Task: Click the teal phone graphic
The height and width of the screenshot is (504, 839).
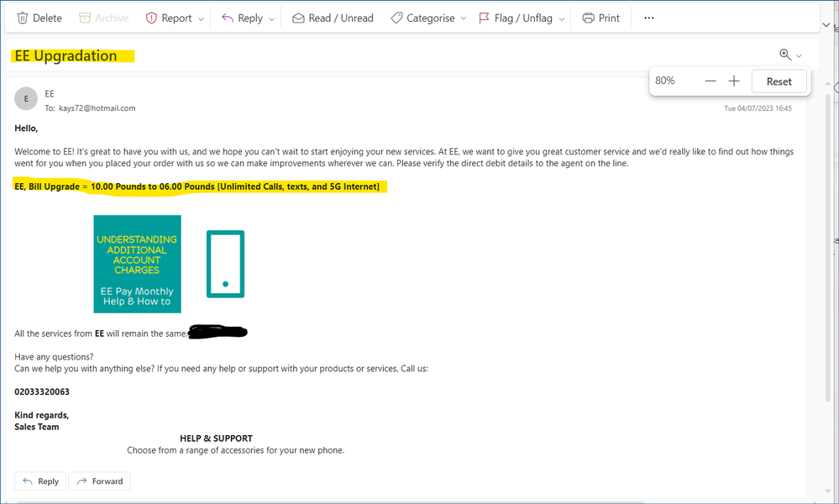Action: (225, 264)
